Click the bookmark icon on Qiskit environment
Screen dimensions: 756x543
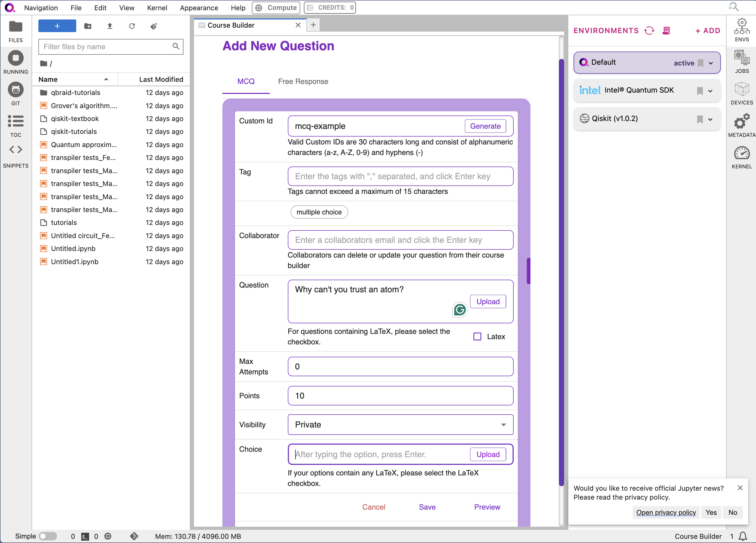click(700, 119)
